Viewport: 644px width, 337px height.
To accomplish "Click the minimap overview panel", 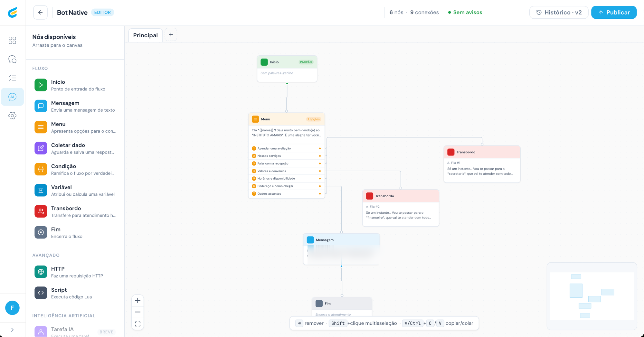I will click(x=592, y=296).
